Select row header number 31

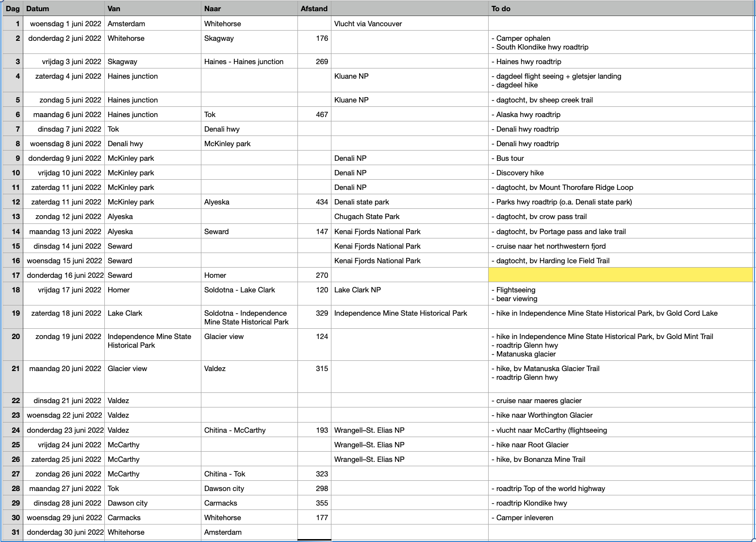tap(13, 532)
